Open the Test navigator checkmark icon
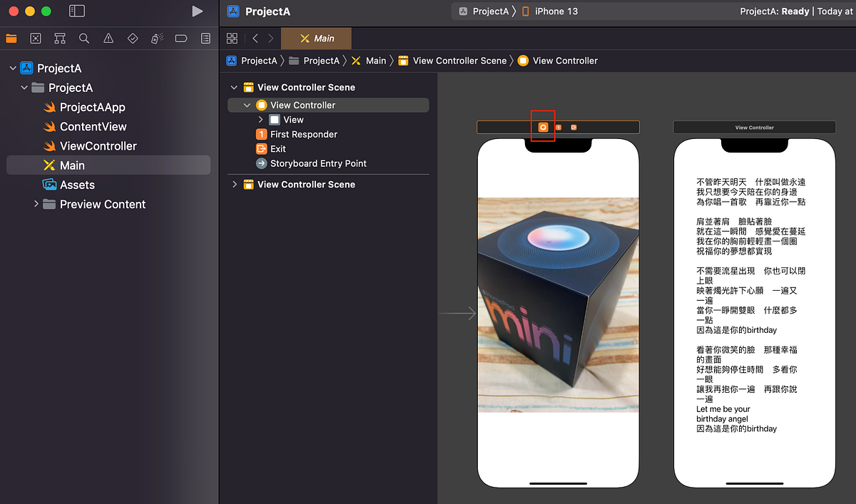 [x=133, y=38]
